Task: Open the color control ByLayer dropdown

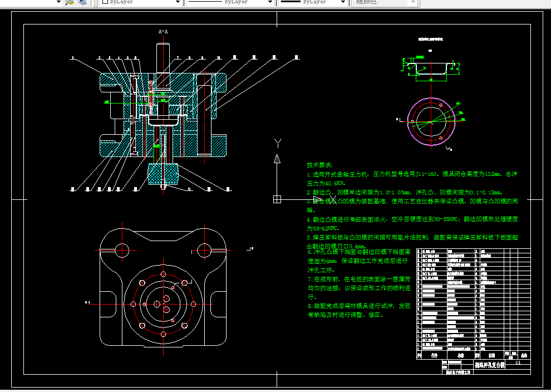Action: pos(141,2)
